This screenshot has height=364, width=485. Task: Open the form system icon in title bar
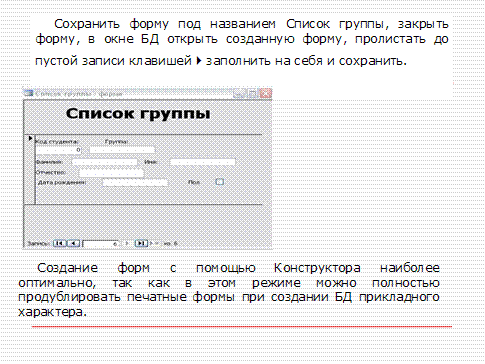pyautogui.click(x=29, y=93)
